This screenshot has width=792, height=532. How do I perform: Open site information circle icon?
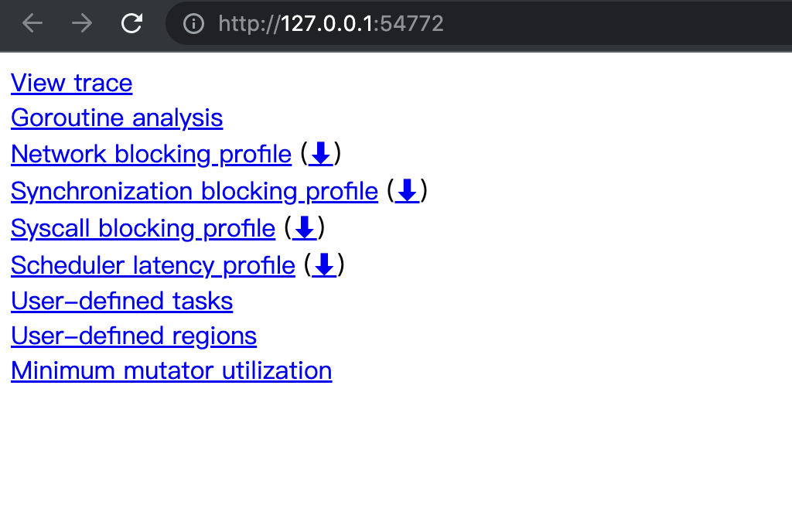click(193, 24)
